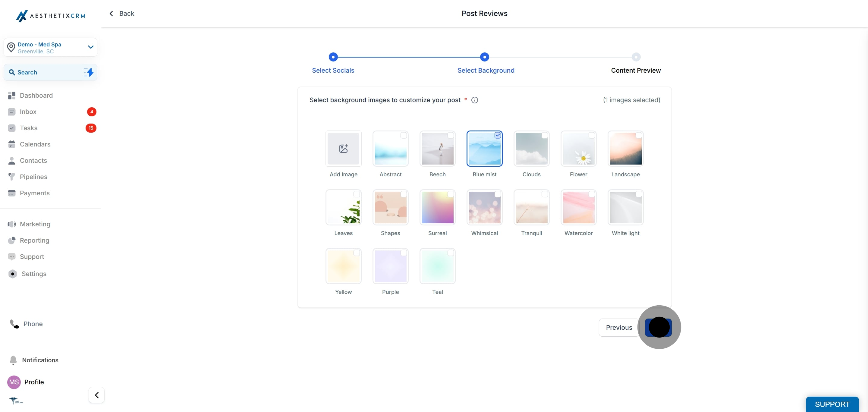Viewport: 868px width, 412px height.
Task: Open the Notifications link
Action: (x=40, y=360)
